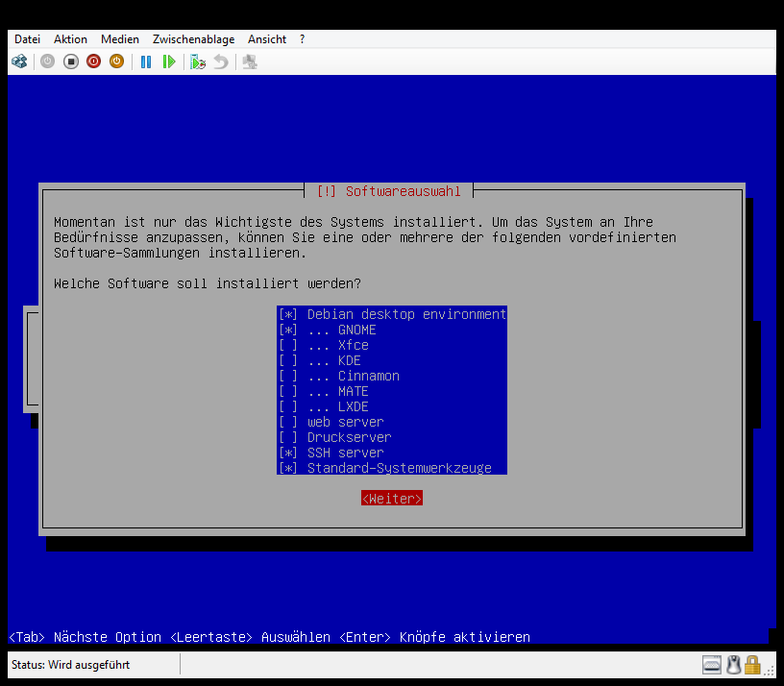Click the keyboard status icon
The image size is (784, 686).
712,665
